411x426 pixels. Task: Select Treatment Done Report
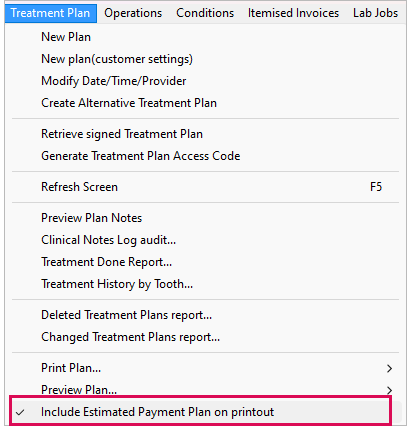pyautogui.click(x=205, y=262)
